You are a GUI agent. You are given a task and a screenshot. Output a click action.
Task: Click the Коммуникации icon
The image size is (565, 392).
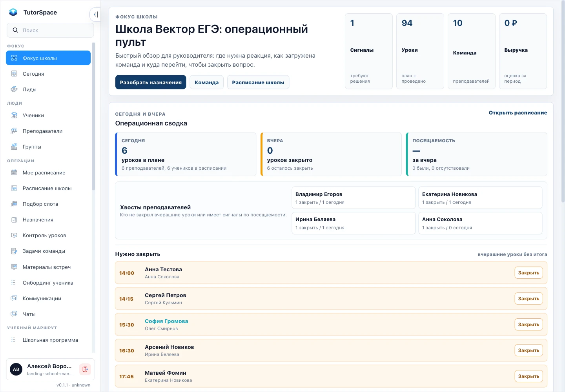tap(14, 298)
